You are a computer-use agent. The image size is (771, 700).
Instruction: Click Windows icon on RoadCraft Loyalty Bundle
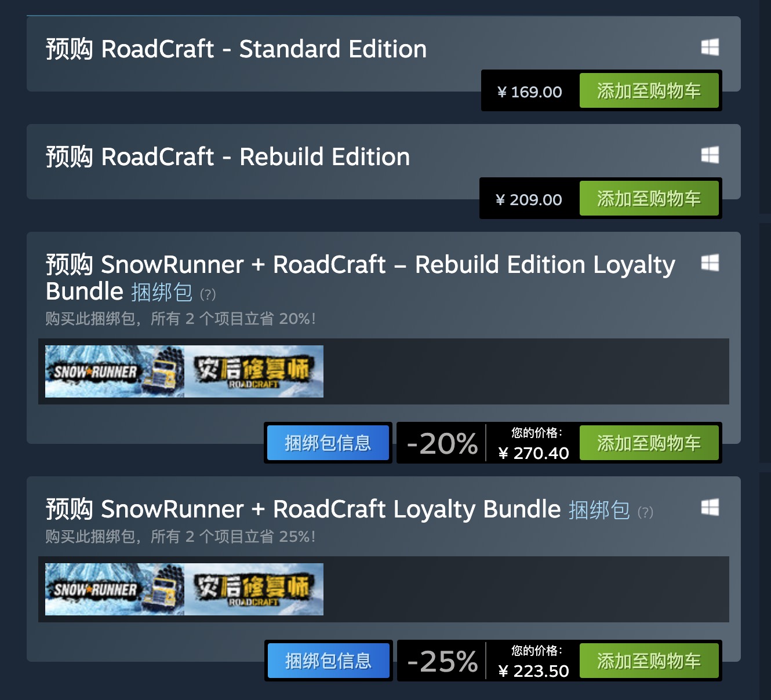coord(710,507)
